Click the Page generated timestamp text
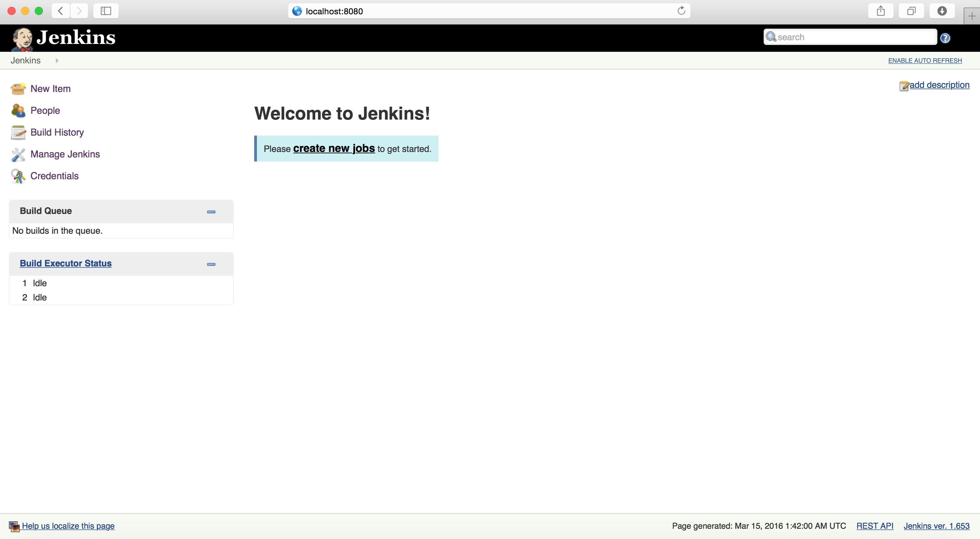980x539 pixels. (x=759, y=526)
